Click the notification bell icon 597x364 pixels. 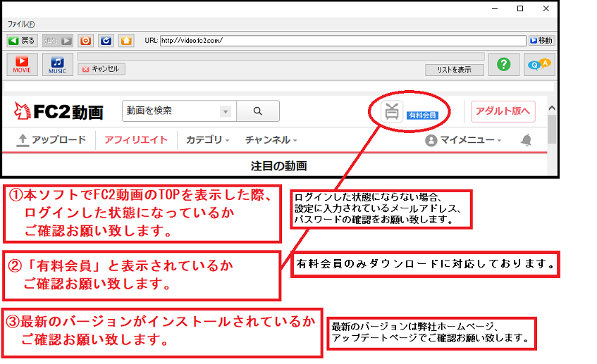(527, 140)
